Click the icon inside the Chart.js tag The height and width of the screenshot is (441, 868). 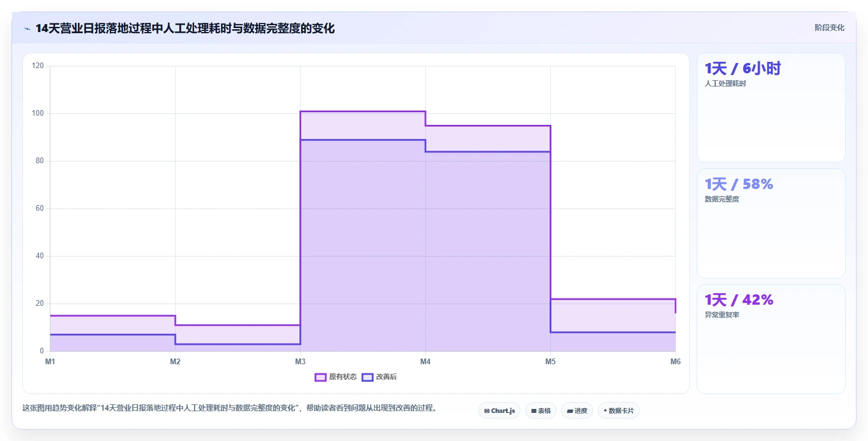[x=487, y=411]
